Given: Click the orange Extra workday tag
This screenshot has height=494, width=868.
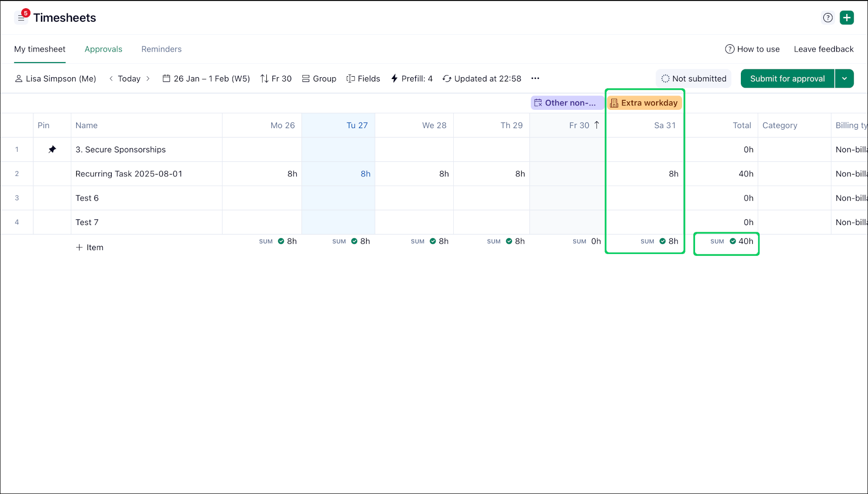Looking at the screenshot, I should click(x=644, y=103).
